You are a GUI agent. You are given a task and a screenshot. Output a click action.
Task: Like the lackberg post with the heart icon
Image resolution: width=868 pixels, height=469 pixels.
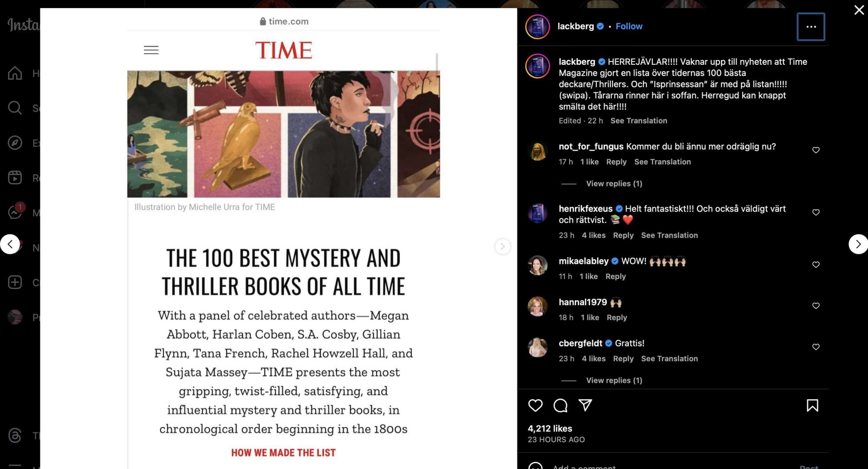(x=535, y=405)
